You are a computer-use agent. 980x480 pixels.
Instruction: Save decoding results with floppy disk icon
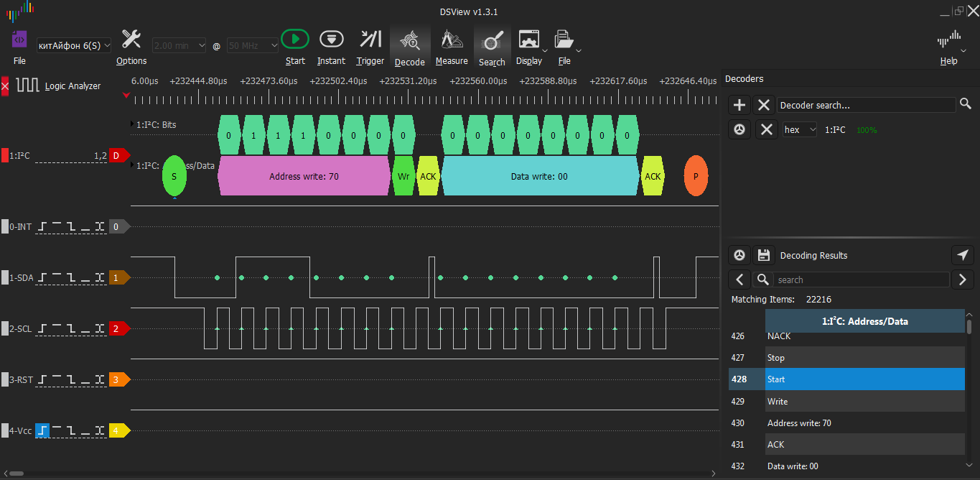(x=764, y=255)
